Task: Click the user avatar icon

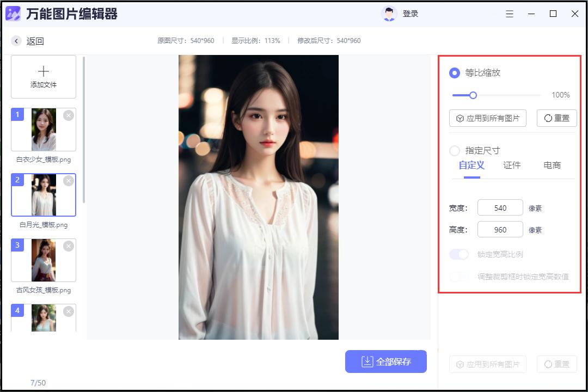Action: (x=389, y=14)
